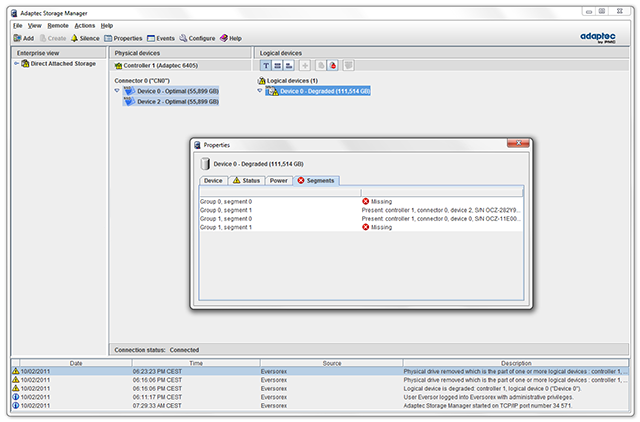Collapse the Connector 0 device list arrow
The width and height of the screenshot is (640, 422).
click(117, 91)
